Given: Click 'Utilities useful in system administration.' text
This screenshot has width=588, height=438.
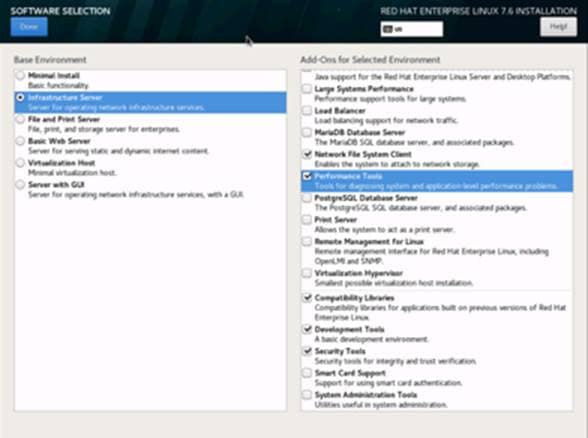Looking at the screenshot, I should [x=381, y=405].
